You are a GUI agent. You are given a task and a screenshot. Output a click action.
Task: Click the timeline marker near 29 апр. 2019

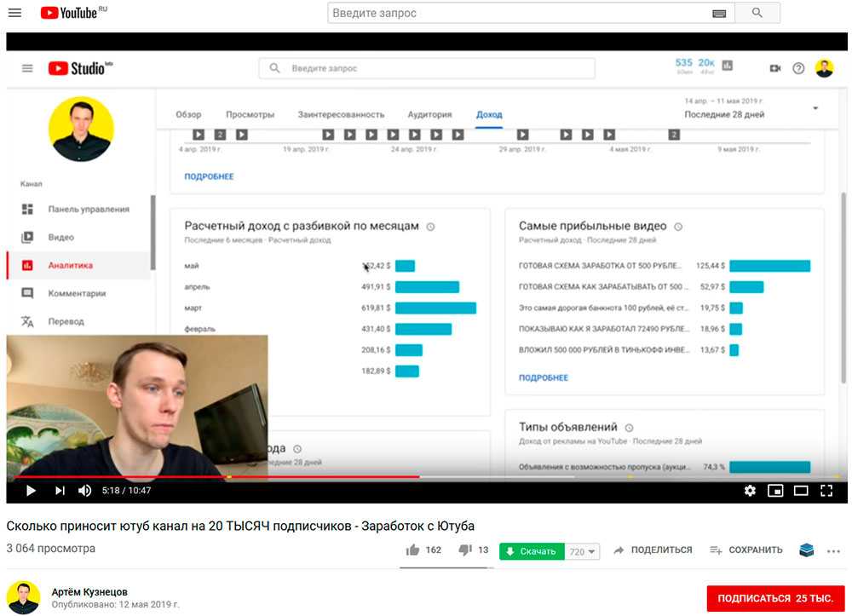pyautogui.click(x=523, y=134)
